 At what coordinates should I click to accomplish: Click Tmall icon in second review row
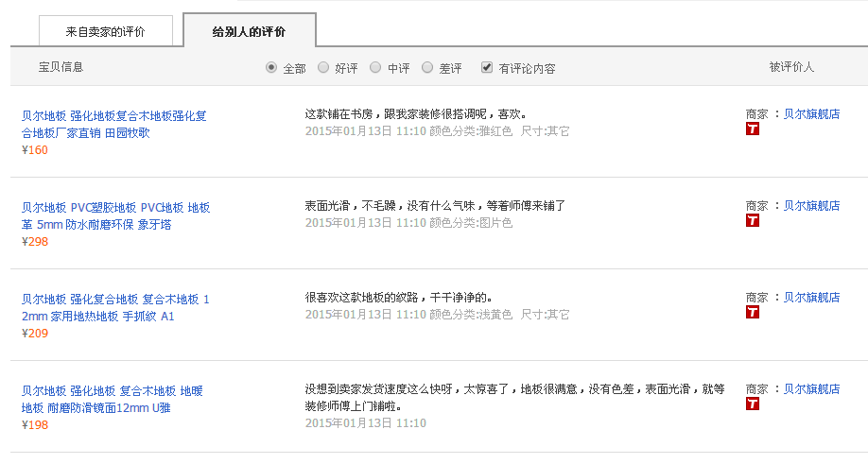(753, 221)
